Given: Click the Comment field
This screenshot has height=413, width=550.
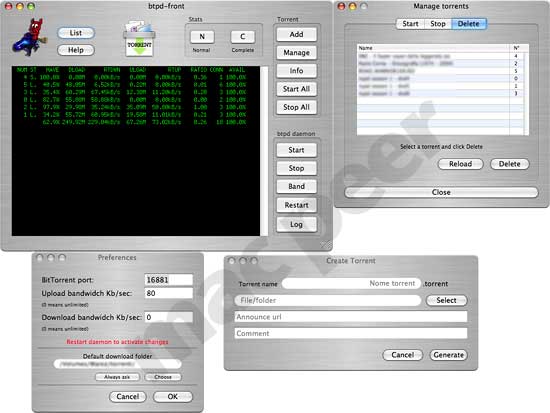Looking at the screenshot, I should pos(351,333).
